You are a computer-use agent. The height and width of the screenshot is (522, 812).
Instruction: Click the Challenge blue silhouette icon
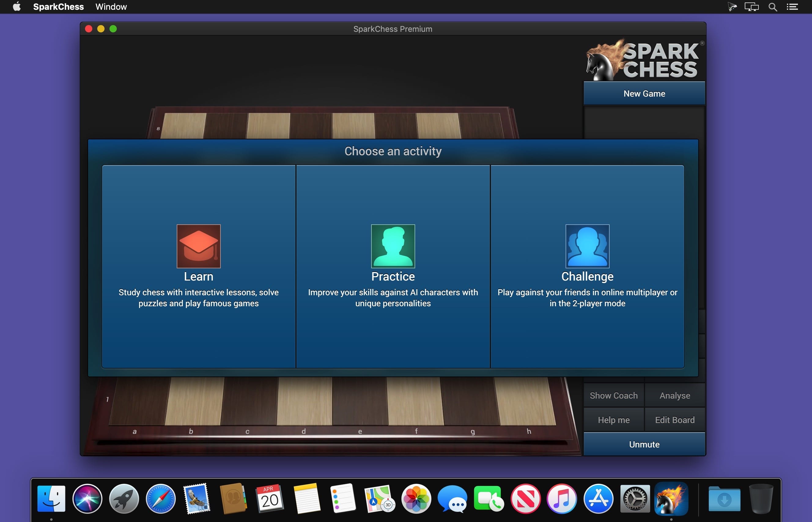(587, 246)
